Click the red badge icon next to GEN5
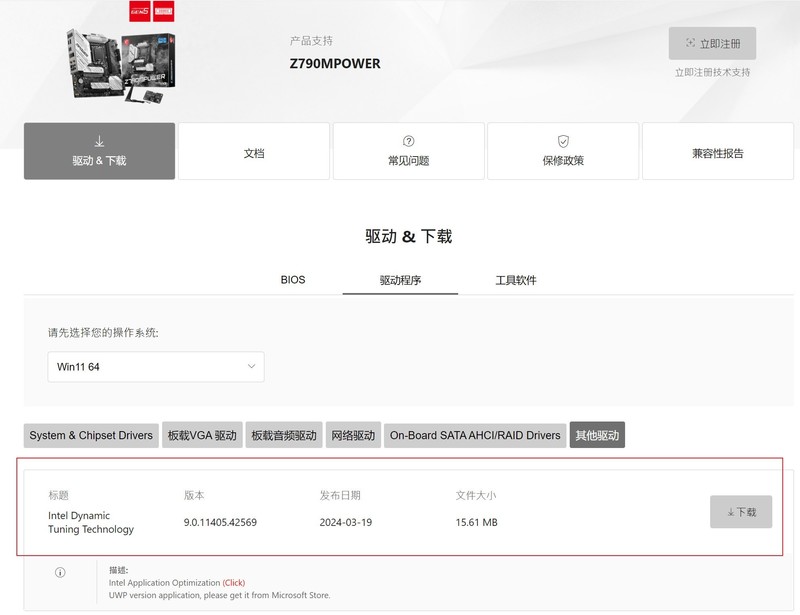The width and height of the screenshot is (800, 615). 163,11
